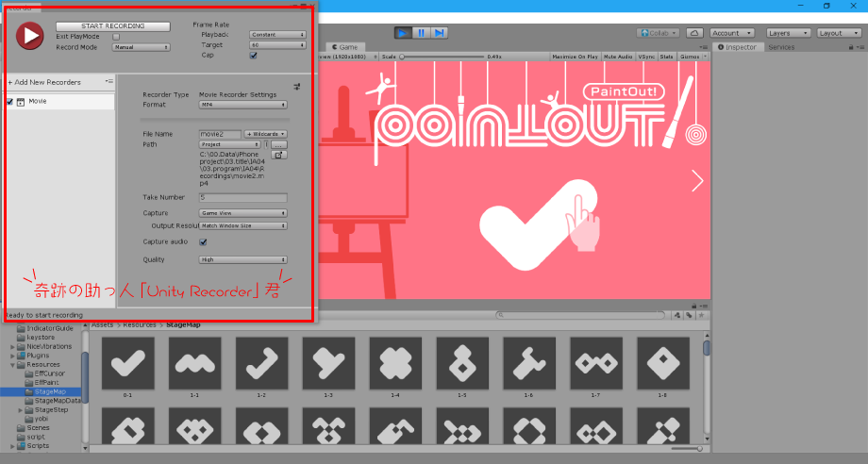Disable the Cap frame rate checkbox

point(253,55)
